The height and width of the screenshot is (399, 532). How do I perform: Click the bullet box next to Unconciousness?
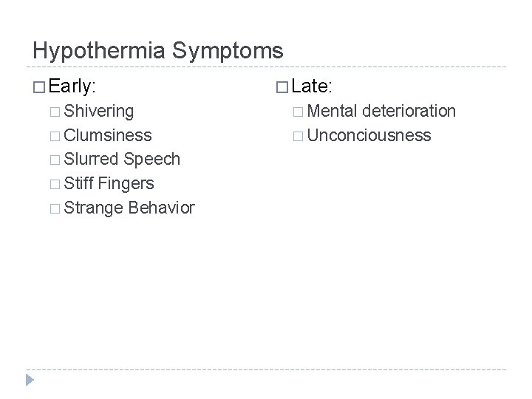(x=298, y=137)
